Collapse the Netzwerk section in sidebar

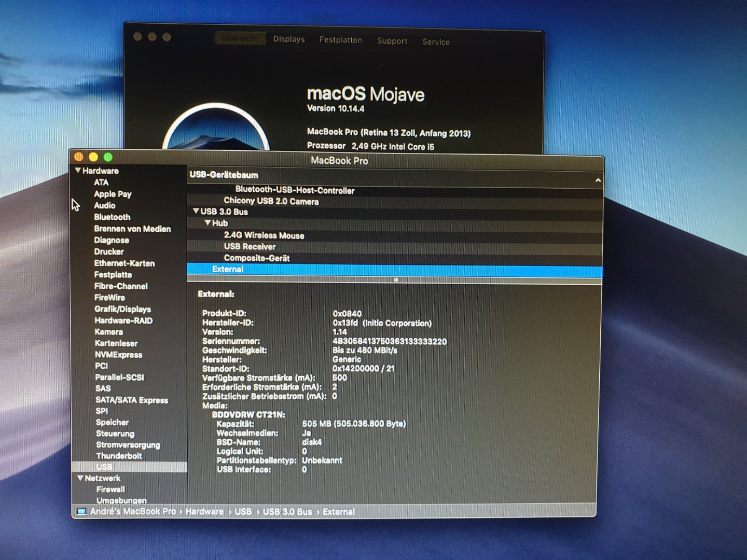coord(80,478)
